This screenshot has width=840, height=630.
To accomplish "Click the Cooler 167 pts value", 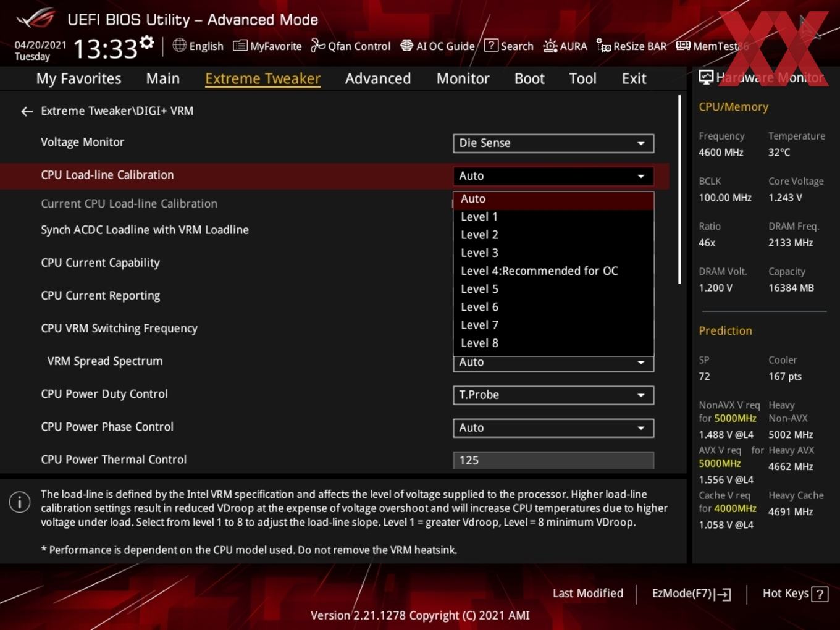I will [x=785, y=376].
